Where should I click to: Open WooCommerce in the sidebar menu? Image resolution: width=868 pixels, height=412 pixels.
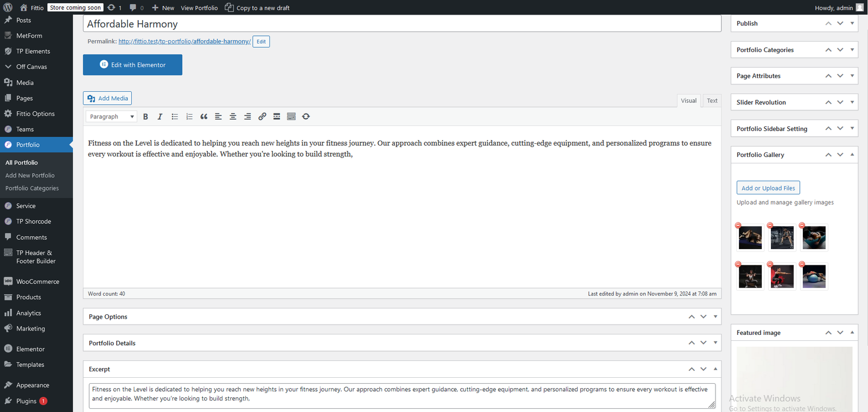(x=37, y=282)
